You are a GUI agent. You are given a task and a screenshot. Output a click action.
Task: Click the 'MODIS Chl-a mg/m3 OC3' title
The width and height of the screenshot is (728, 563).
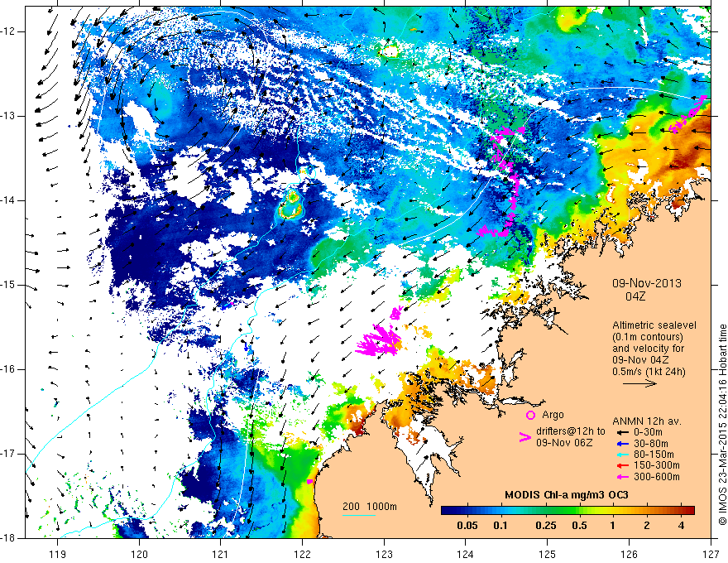[567, 495]
